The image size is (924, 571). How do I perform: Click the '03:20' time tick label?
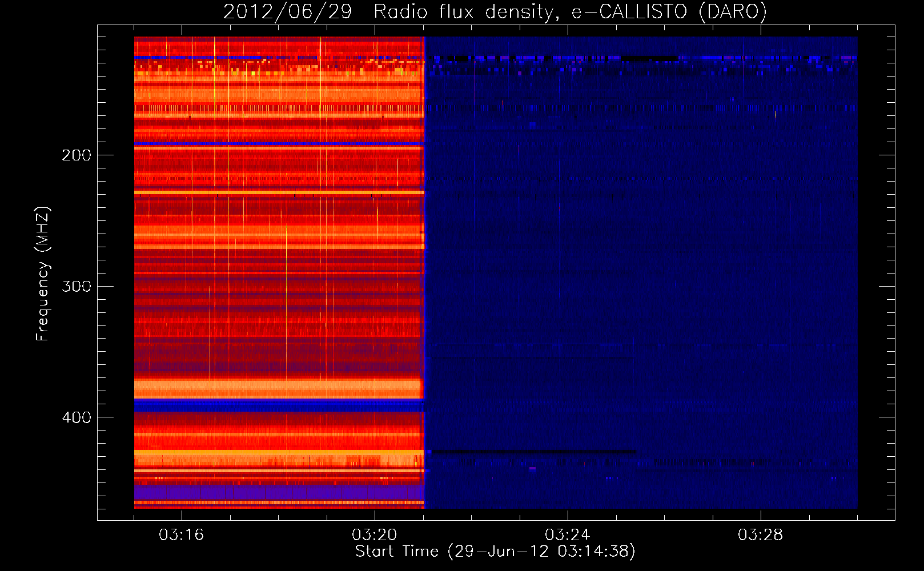(x=375, y=535)
